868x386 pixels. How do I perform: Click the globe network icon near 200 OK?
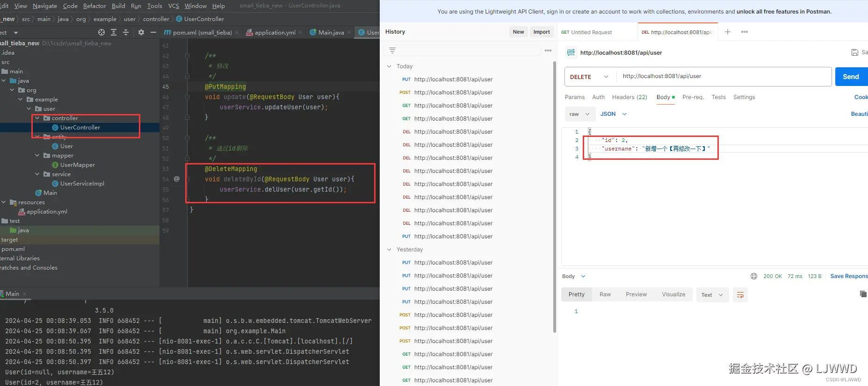point(754,276)
